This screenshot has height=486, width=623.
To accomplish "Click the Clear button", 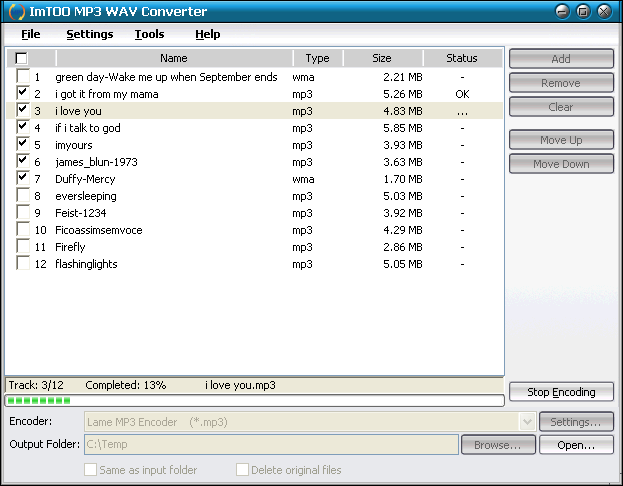I will click(x=561, y=107).
